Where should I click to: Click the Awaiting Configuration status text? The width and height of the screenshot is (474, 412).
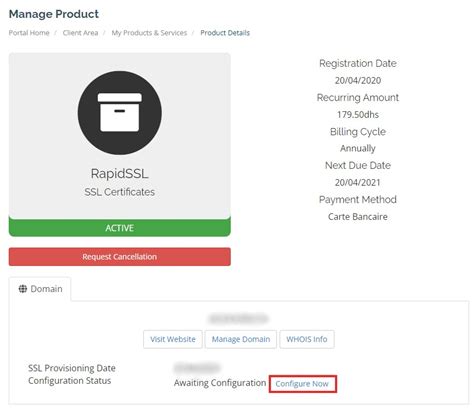click(x=220, y=383)
